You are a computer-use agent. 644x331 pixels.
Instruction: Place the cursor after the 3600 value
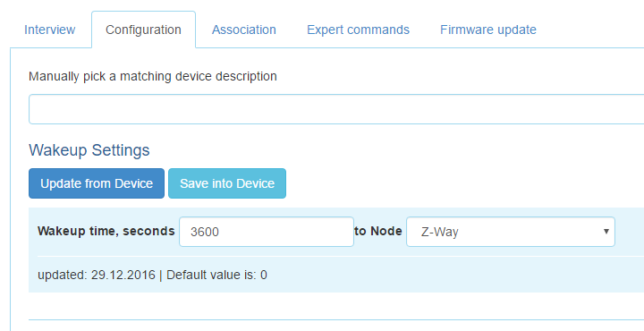coord(221,232)
